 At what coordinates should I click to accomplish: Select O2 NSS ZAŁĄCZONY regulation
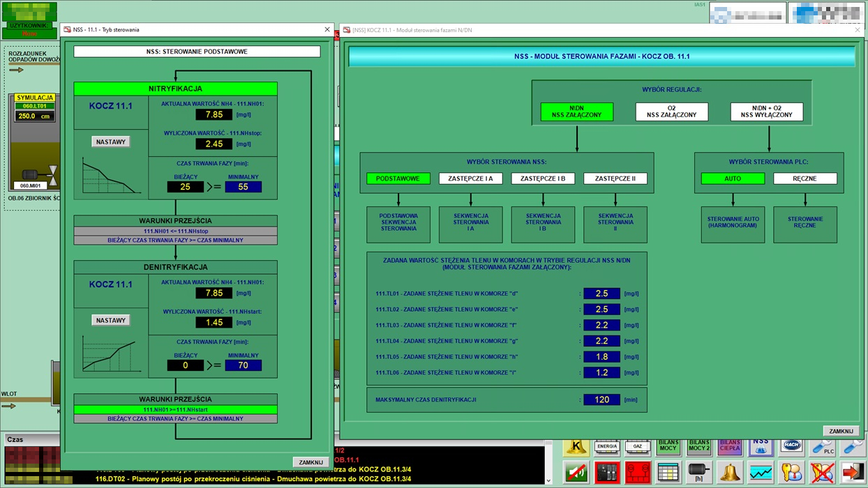pyautogui.click(x=671, y=112)
